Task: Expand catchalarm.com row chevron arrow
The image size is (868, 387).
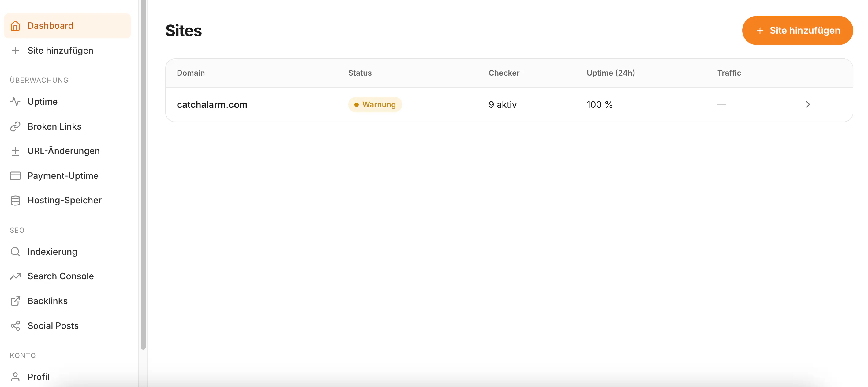Action: point(808,104)
